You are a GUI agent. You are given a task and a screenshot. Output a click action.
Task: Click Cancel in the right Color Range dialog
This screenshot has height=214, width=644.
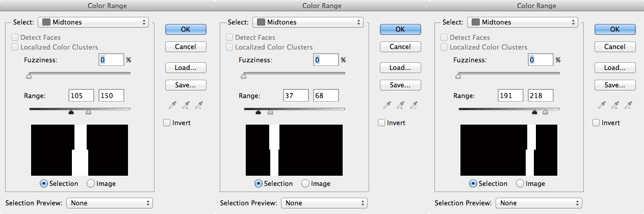pyautogui.click(x=615, y=46)
